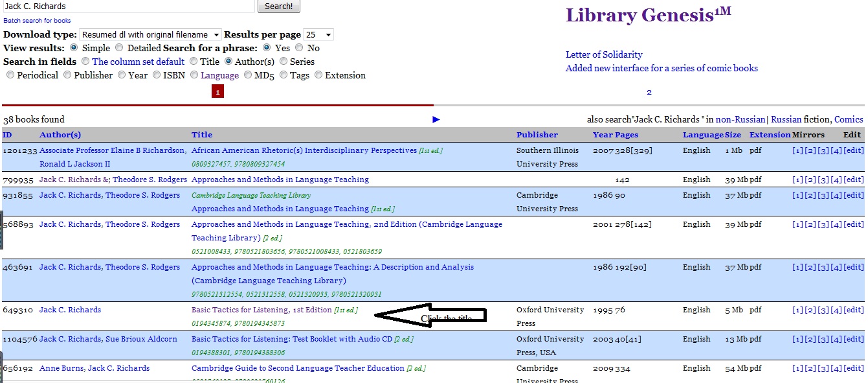
Task: Open the Download type dropdown
Action: tap(151, 34)
